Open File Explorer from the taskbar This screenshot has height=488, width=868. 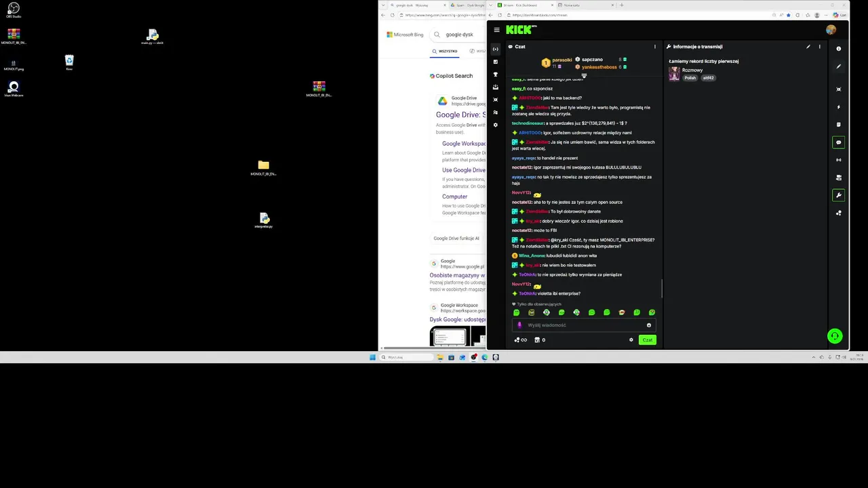click(440, 357)
